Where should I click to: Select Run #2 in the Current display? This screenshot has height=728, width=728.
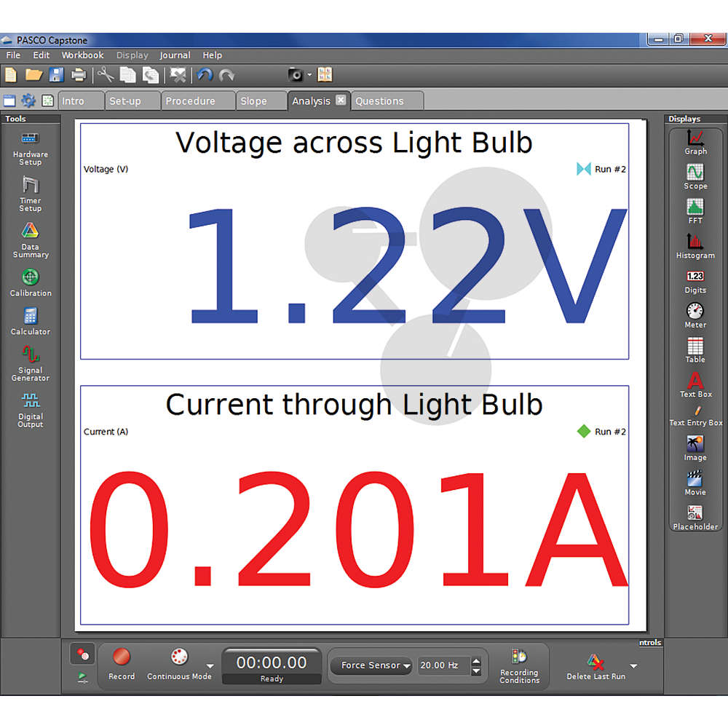(601, 431)
